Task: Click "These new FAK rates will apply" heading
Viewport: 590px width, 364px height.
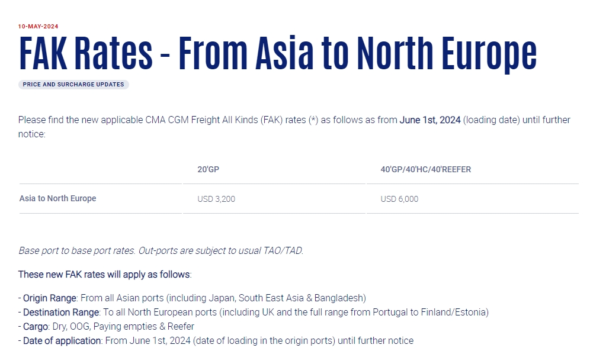Action: pos(105,275)
